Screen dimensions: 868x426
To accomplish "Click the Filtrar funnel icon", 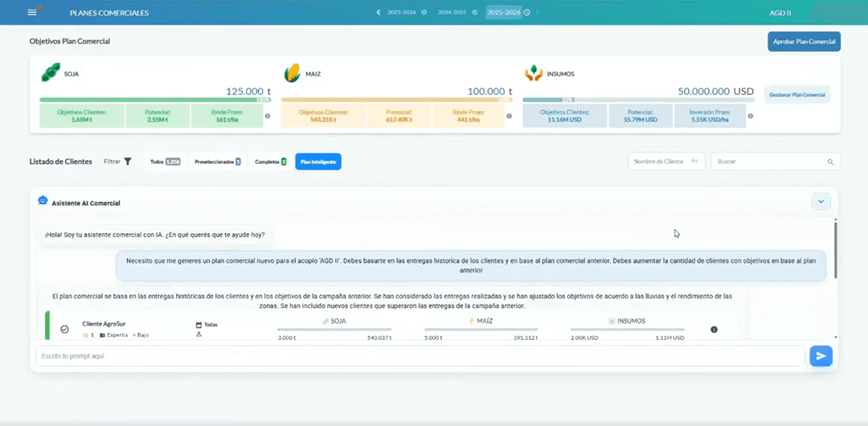I will pyautogui.click(x=127, y=162).
